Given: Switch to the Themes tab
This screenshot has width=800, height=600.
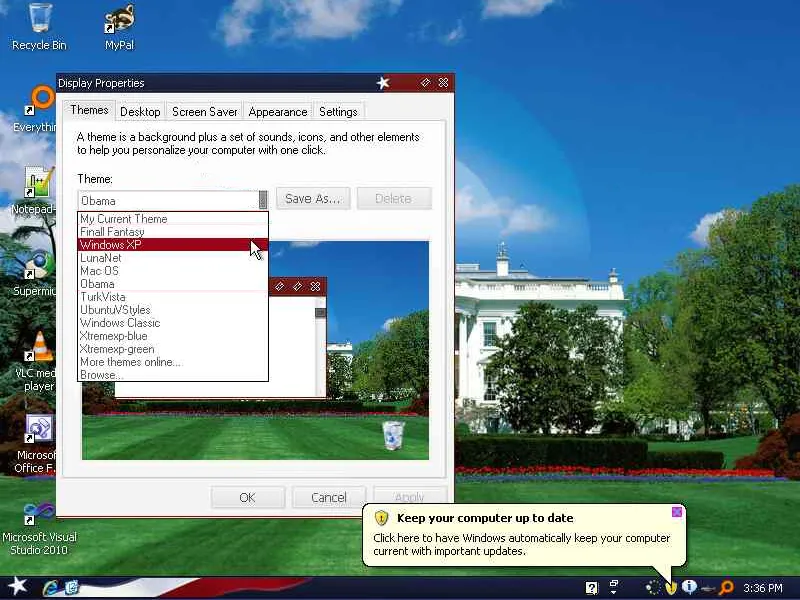Looking at the screenshot, I should coord(89,110).
